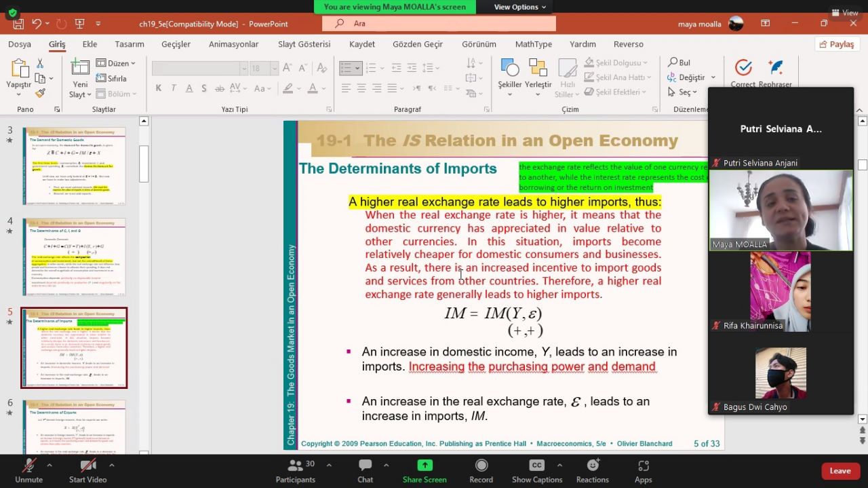Copy selection with the copy icon

(40, 78)
